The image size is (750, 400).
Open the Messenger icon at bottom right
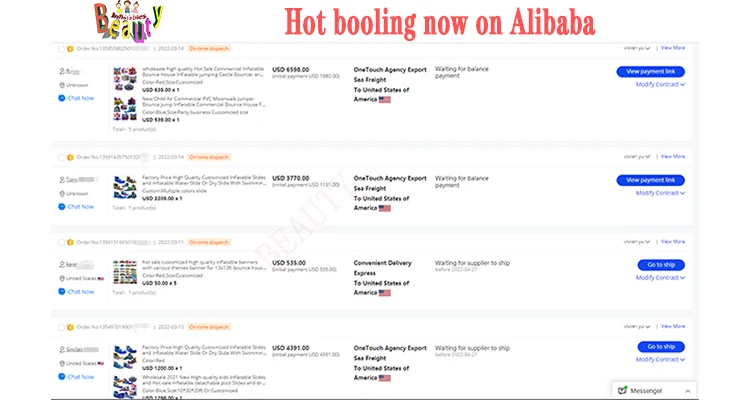[x=622, y=390]
